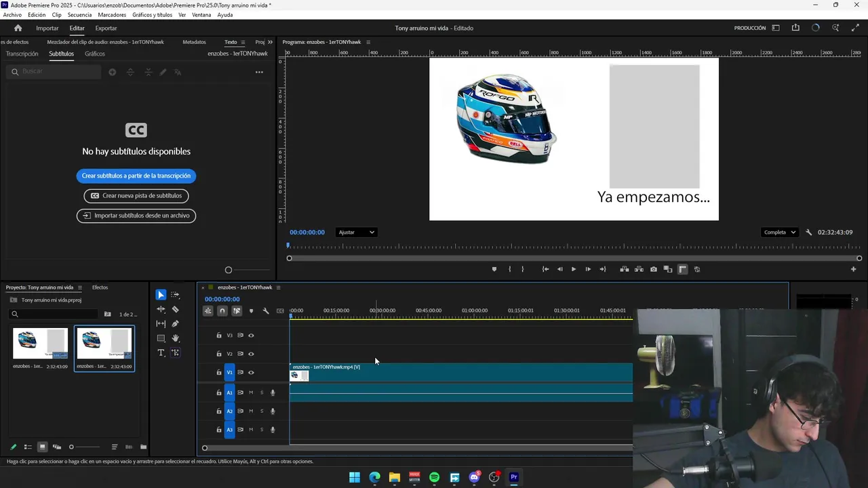The width and height of the screenshot is (868, 488).
Task: Click the wrench timeline display settings icon
Action: tap(266, 311)
